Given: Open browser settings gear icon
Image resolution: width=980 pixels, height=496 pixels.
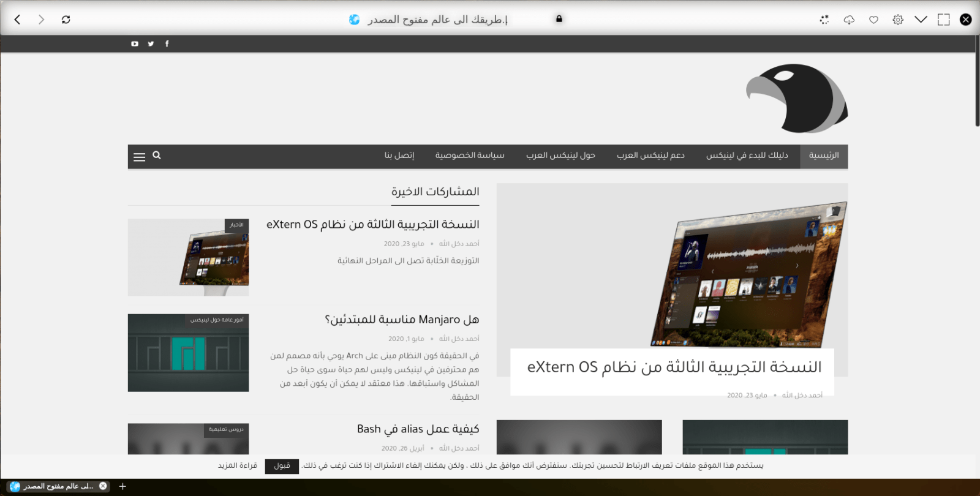Looking at the screenshot, I should pos(898,20).
